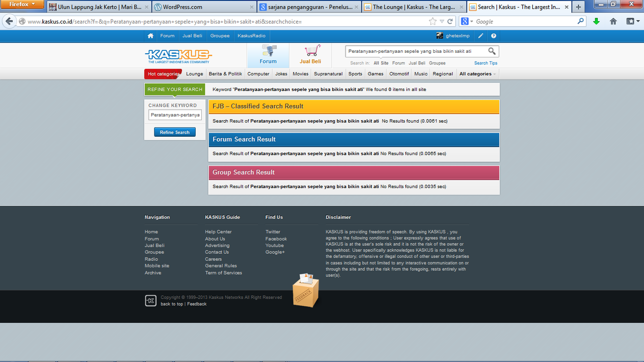
Task: Switch to the Ulun Lappung Jak Kerto tab
Action: click(99, 7)
